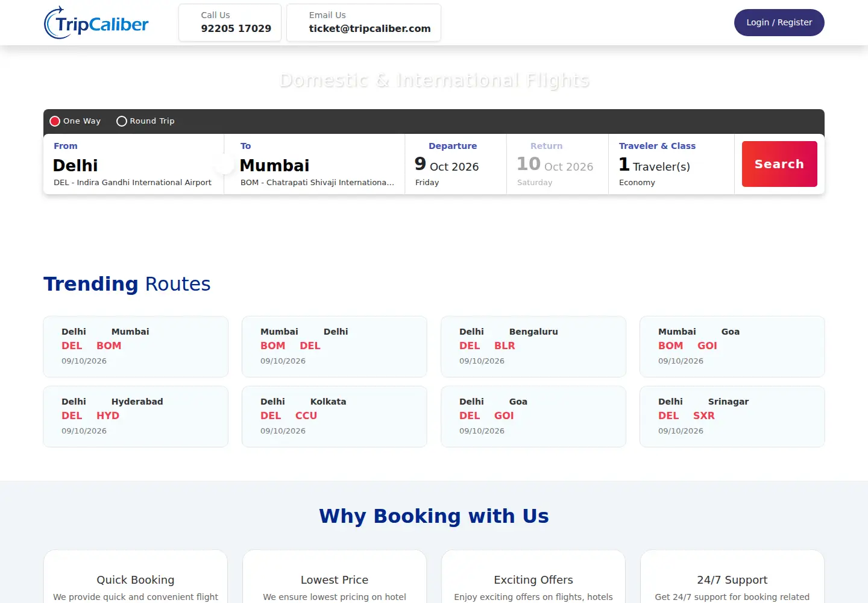
Task: Expand the Traveler & Class selector
Action: (671, 164)
